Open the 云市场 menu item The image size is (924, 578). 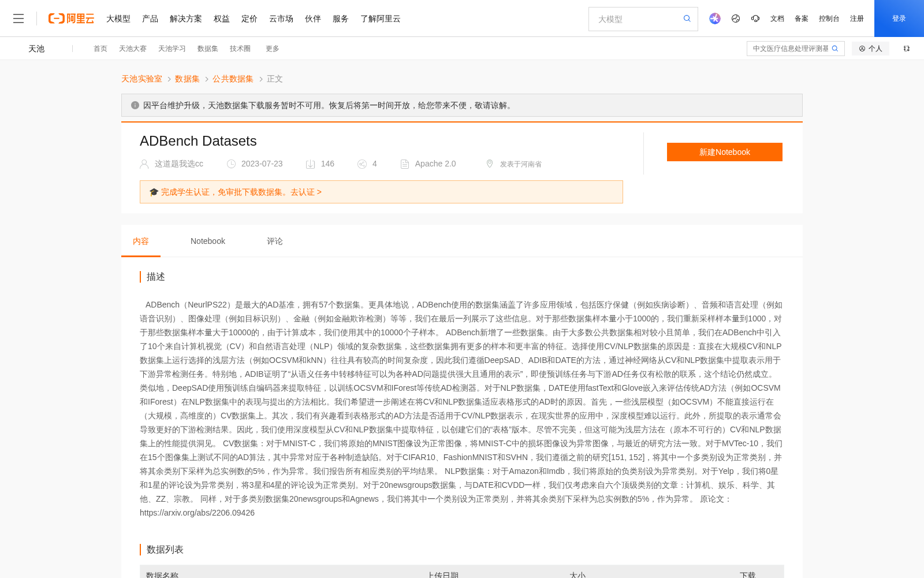[x=281, y=18]
